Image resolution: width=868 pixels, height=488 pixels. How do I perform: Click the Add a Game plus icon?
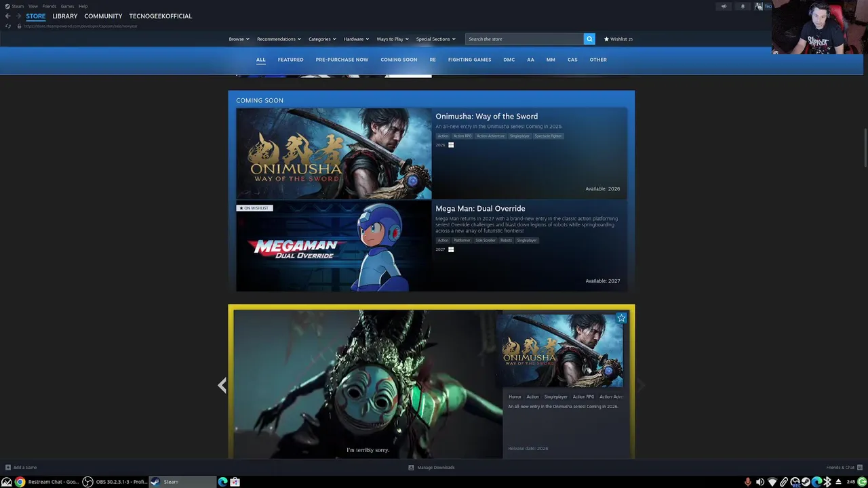(x=8, y=467)
